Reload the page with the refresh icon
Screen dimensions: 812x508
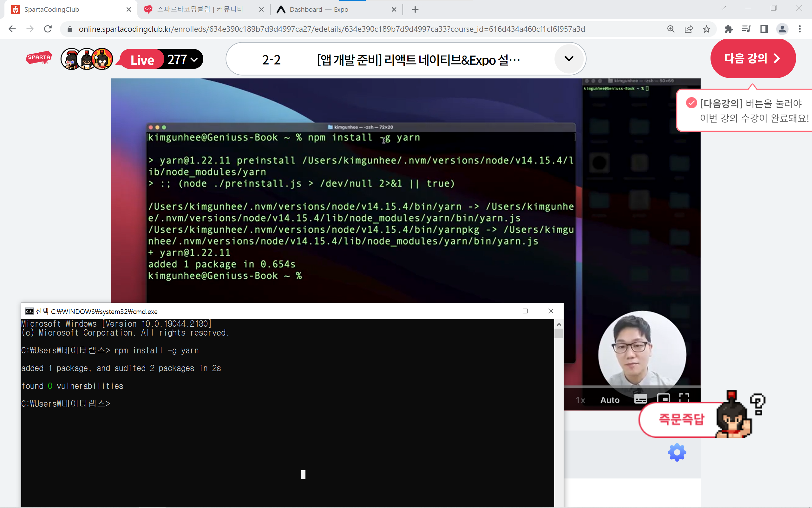pos(48,29)
